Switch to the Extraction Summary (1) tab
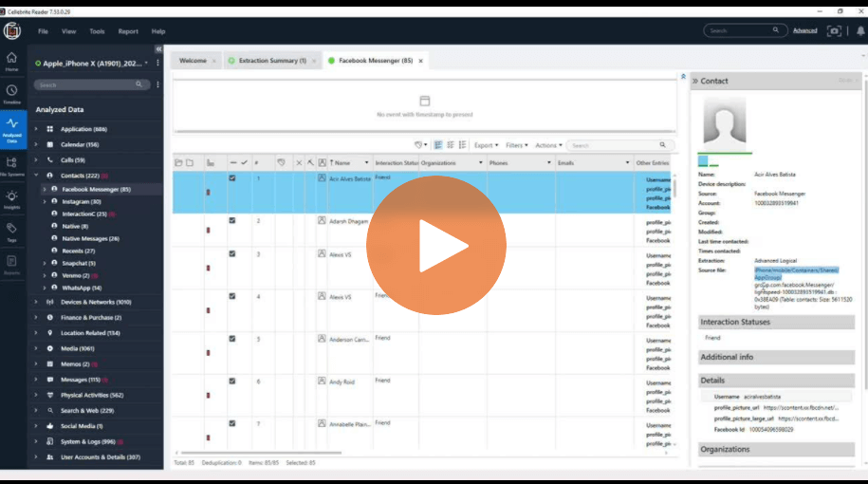 point(272,61)
